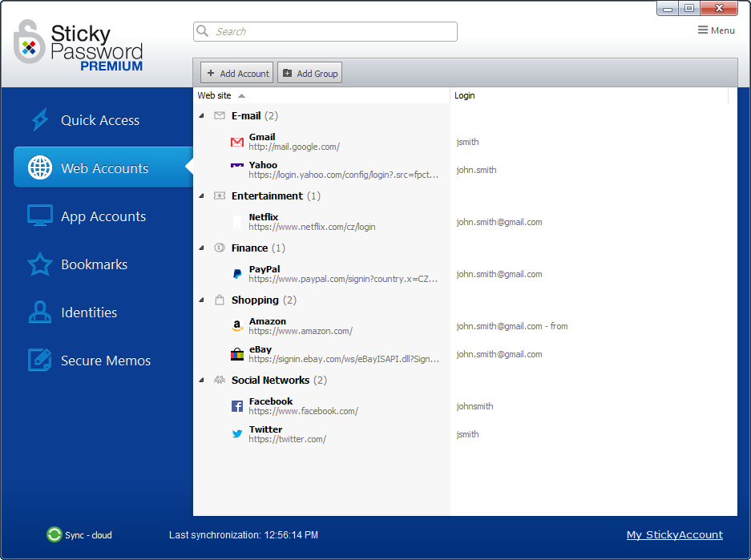Click the E-mail group envelope icon
The width and height of the screenshot is (751, 560).
(220, 115)
